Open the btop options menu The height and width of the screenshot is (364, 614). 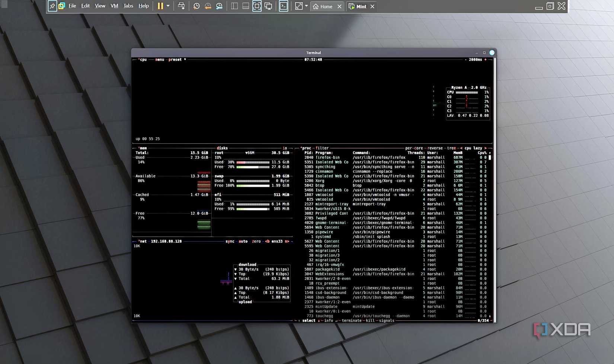click(159, 60)
